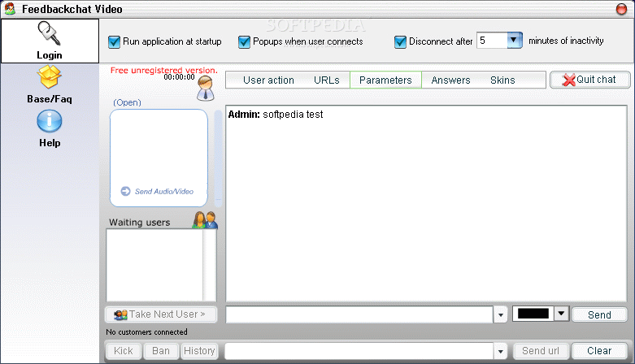Click the Kick button
635x364 pixels.
(x=124, y=351)
